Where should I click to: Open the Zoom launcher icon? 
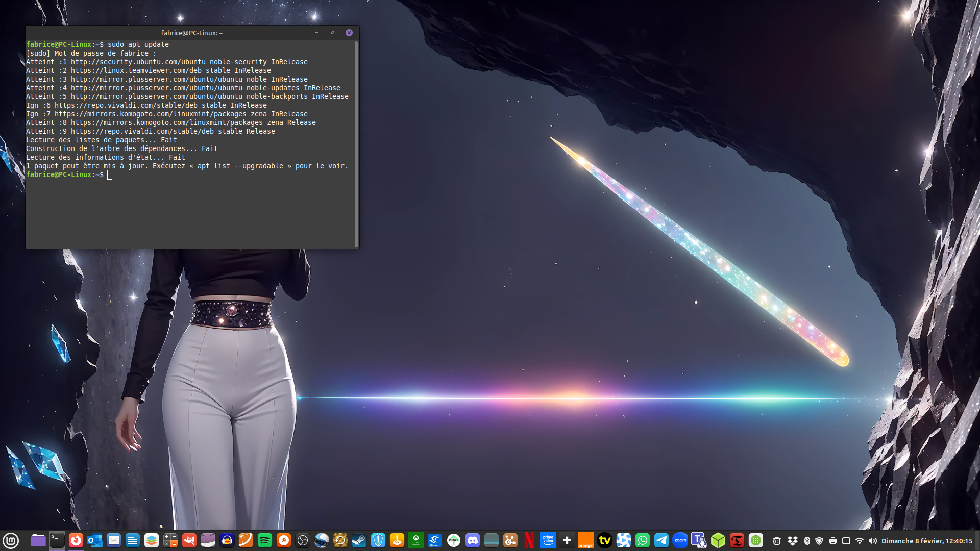click(680, 540)
